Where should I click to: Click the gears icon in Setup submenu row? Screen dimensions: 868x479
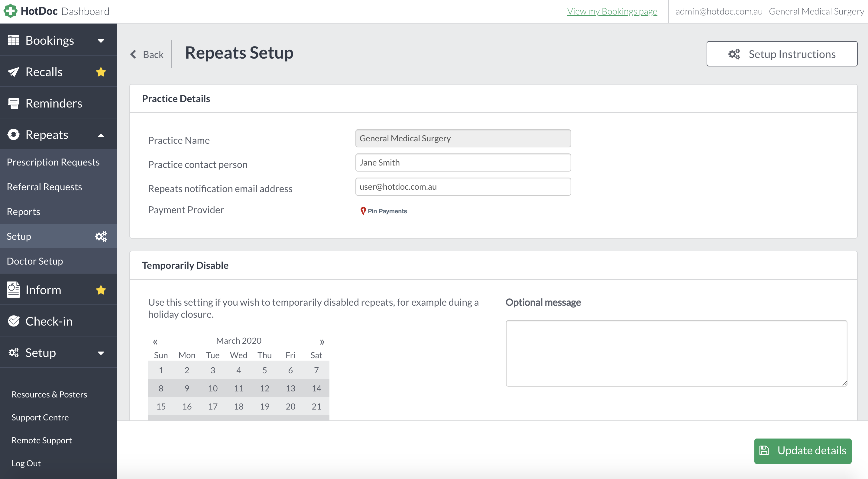pyautogui.click(x=101, y=236)
